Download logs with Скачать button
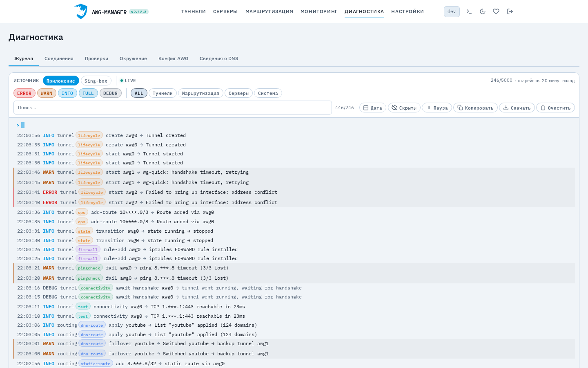Viewport: 588px width, 368px height. [x=517, y=108]
